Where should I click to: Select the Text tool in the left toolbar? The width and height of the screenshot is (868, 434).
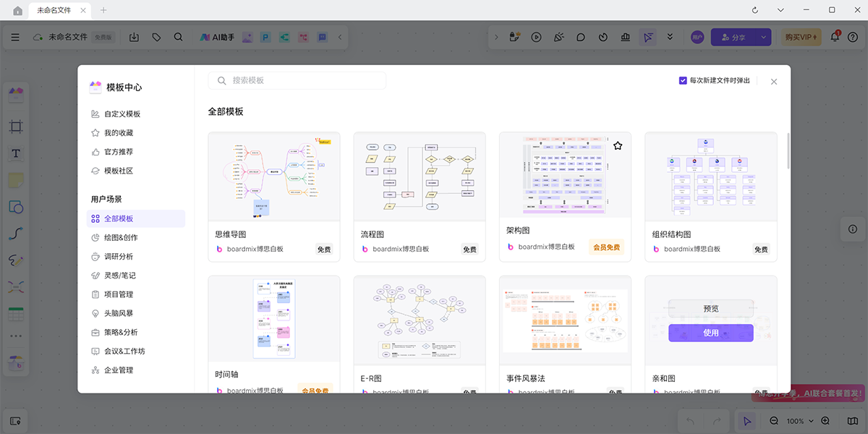tap(16, 153)
